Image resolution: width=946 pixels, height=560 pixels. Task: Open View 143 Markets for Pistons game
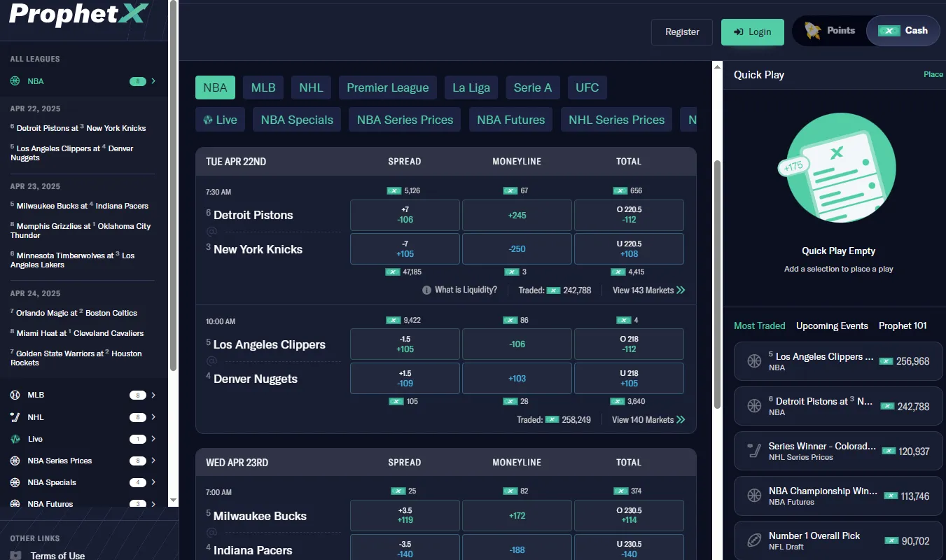[x=648, y=290]
